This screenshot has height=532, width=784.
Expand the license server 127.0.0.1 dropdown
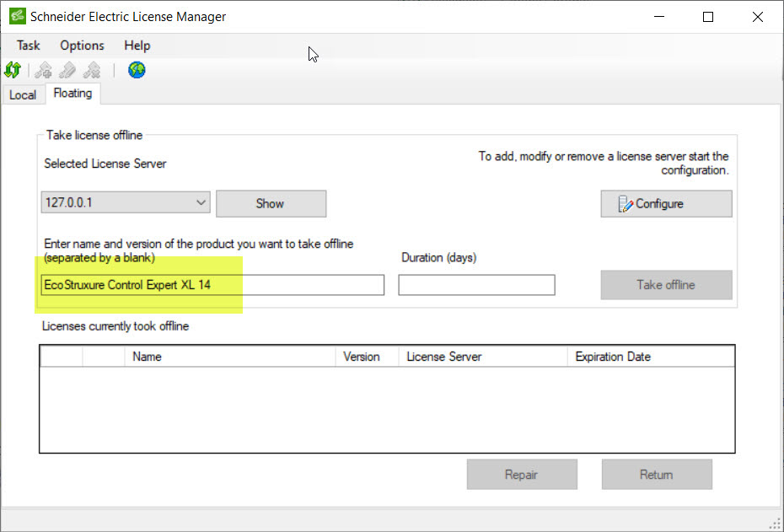126,202
